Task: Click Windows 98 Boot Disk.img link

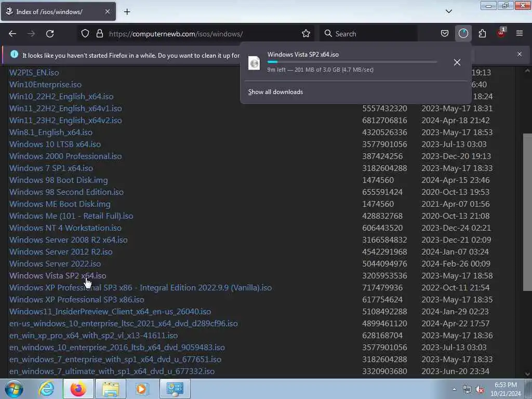Action: (x=58, y=180)
